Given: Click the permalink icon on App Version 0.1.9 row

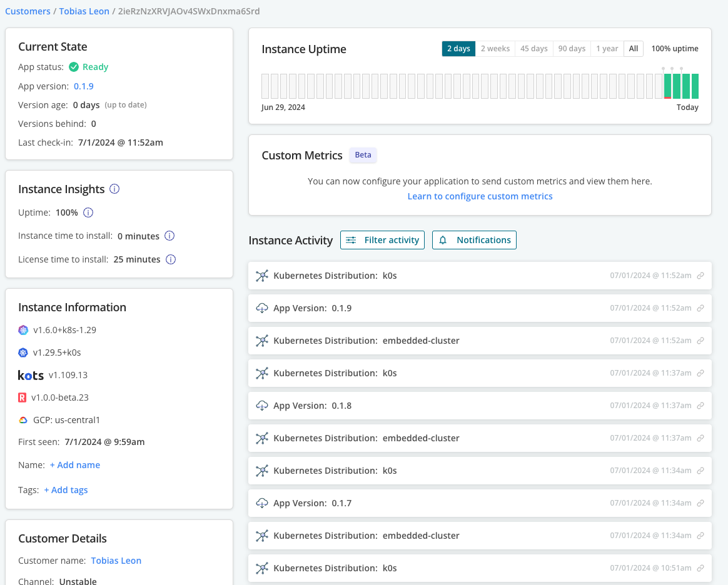Looking at the screenshot, I should 699,307.
